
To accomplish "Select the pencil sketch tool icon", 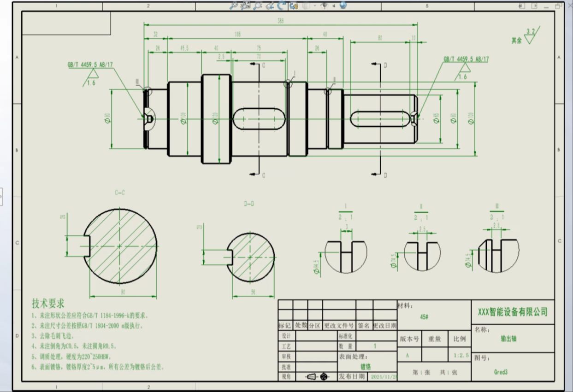I will tap(270, 6).
